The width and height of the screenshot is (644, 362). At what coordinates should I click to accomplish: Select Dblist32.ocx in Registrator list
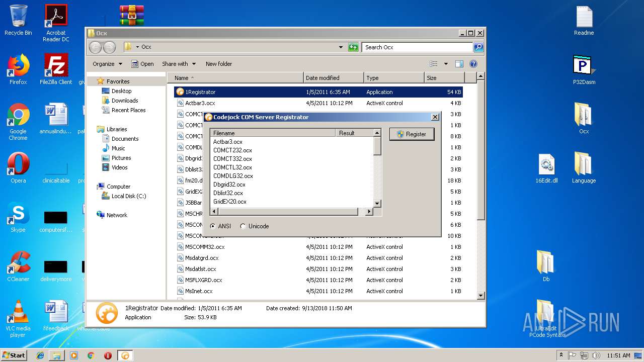tap(228, 193)
